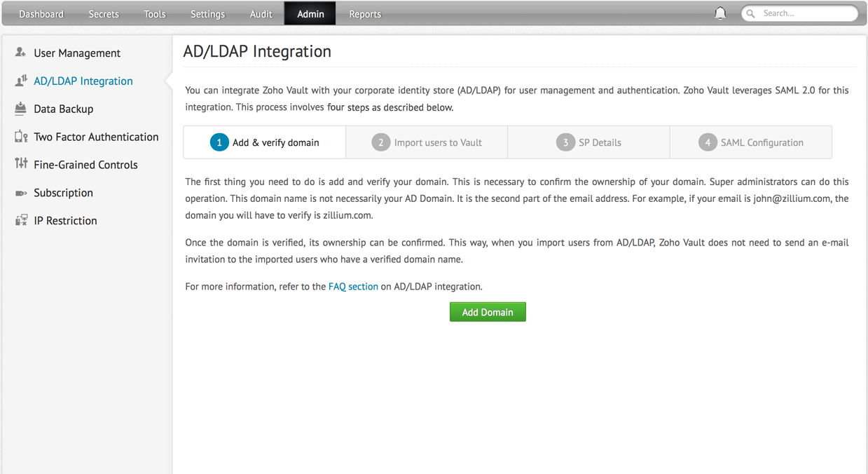The image size is (868, 474).
Task: Click the AD/LDAP Integration page heading
Action: 257,51
